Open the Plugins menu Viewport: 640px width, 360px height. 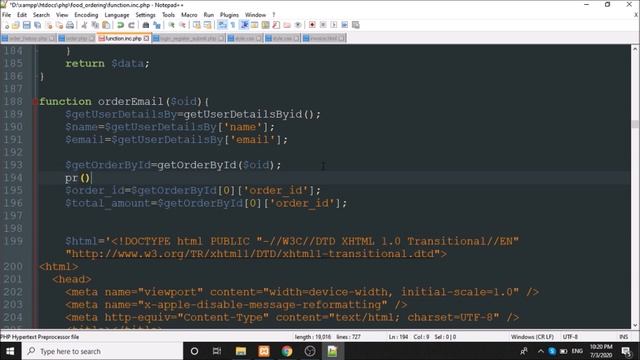tap(229, 15)
